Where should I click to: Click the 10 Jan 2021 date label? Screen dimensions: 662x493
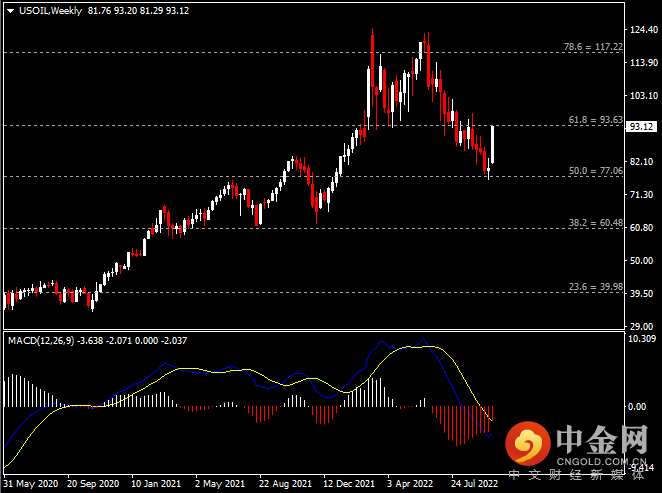coord(156,484)
